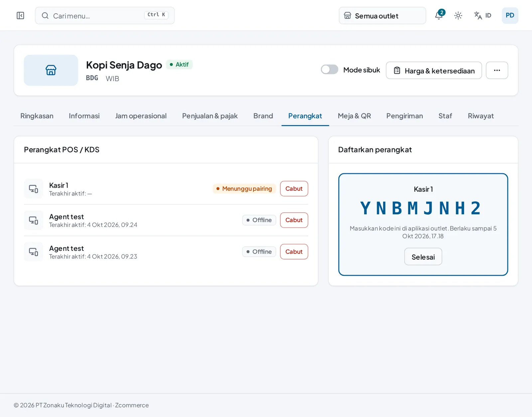The width and height of the screenshot is (532, 417).
Task: Toggle Mode sibuk switch
Action: [330, 69]
